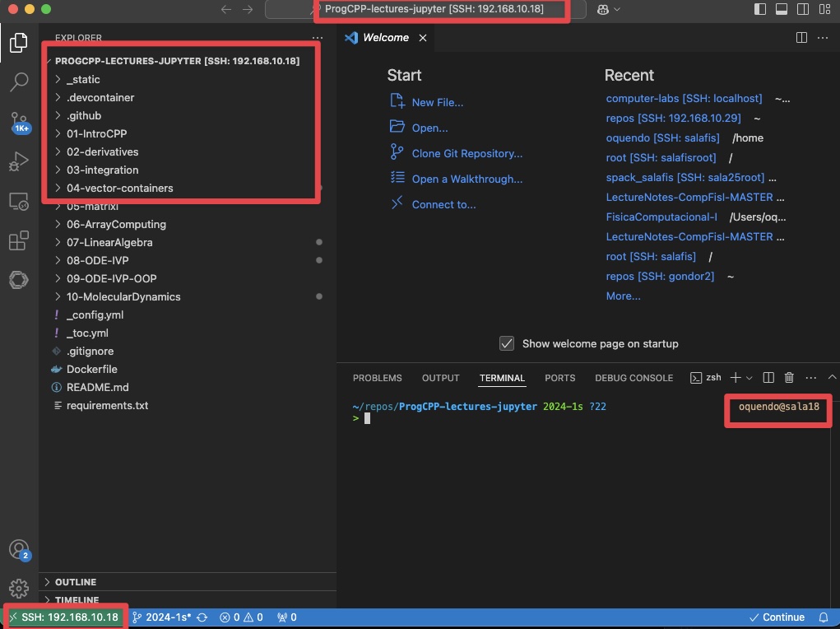Customize layout icon in title bar
The image size is (840, 629).
[825, 9]
